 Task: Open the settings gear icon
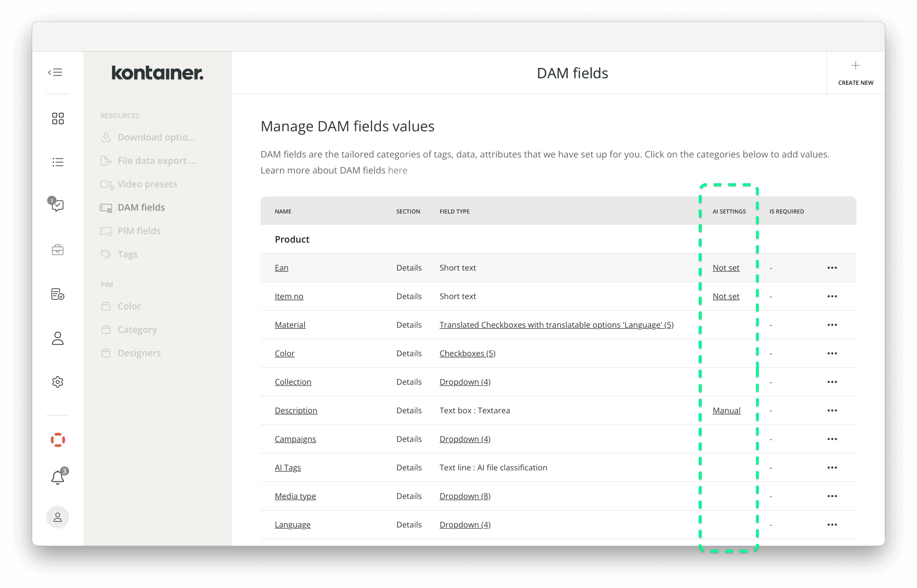pyautogui.click(x=58, y=382)
